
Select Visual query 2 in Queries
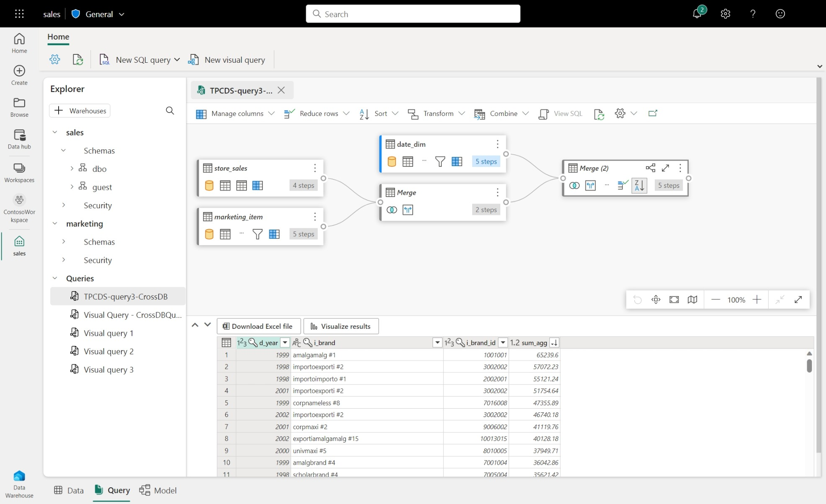click(108, 351)
